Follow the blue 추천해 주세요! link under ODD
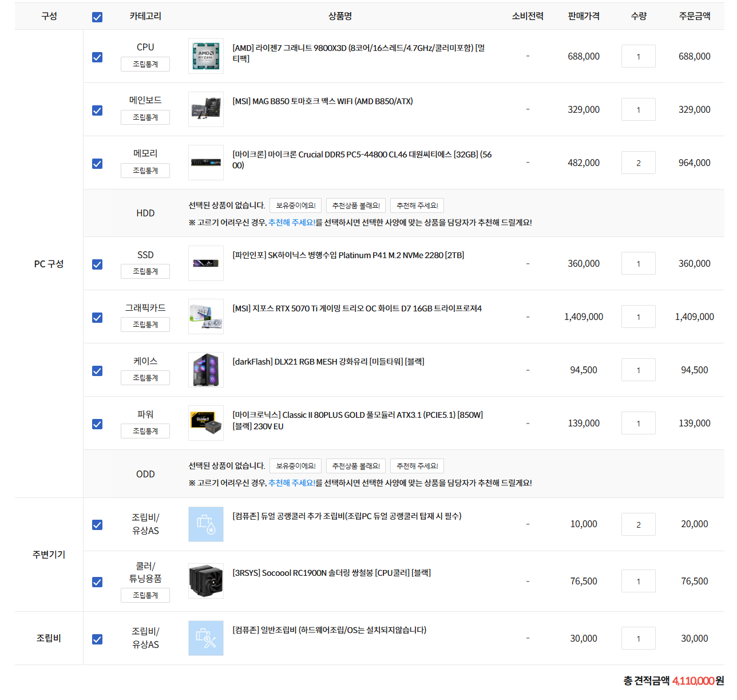Screen dimensions: 737x700 tap(292, 483)
